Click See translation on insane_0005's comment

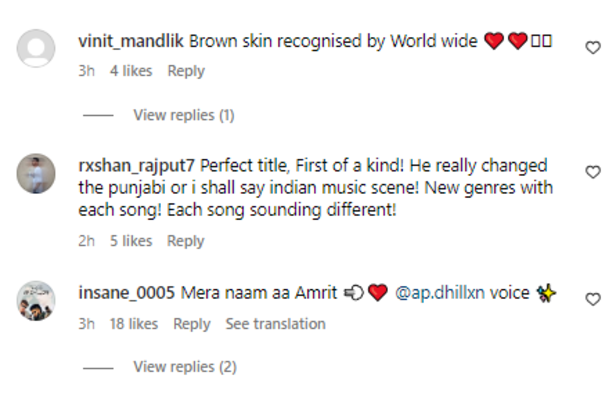coord(275,324)
